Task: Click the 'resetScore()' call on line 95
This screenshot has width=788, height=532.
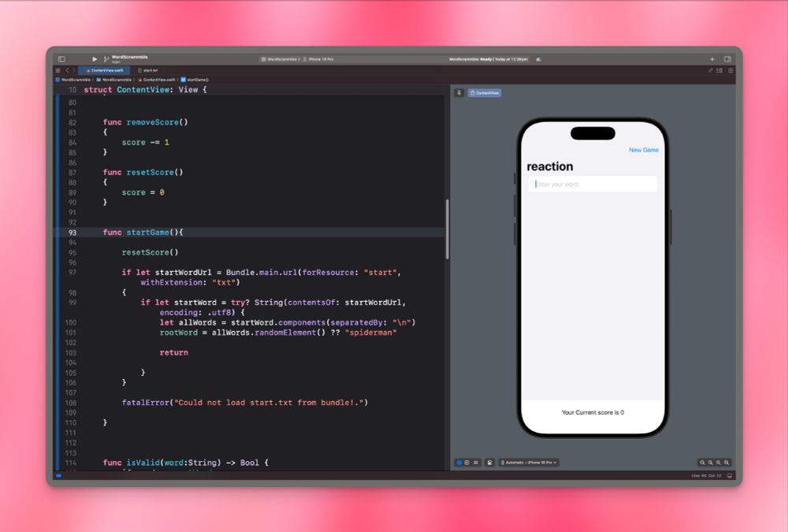Action: click(150, 252)
